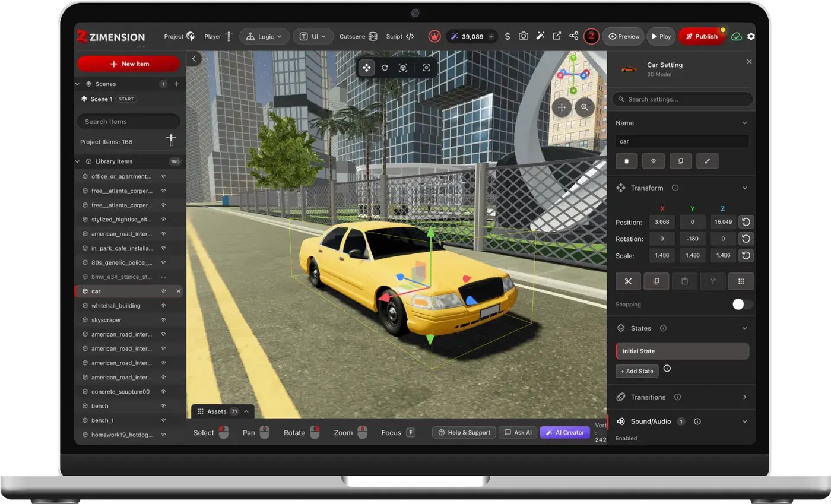Click the cloud save status icon

pos(737,36)
